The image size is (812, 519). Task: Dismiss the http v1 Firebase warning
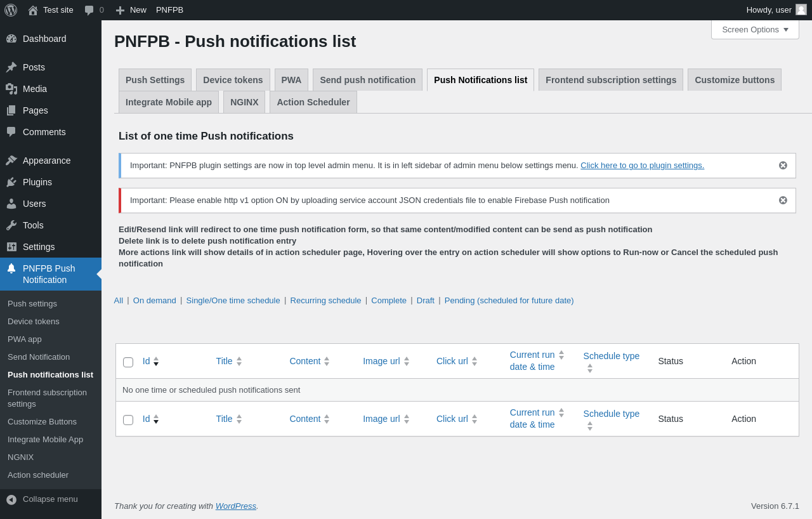pos(783,200)
